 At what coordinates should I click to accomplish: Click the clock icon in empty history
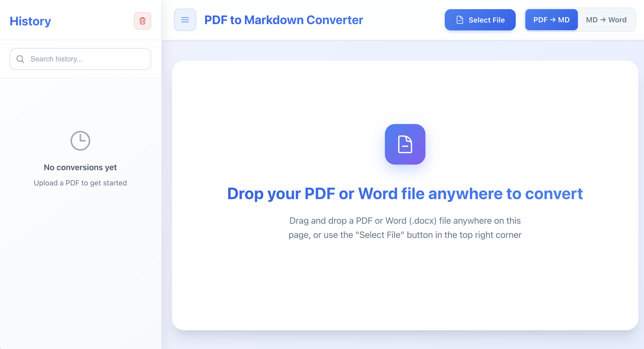click(80, 141)
